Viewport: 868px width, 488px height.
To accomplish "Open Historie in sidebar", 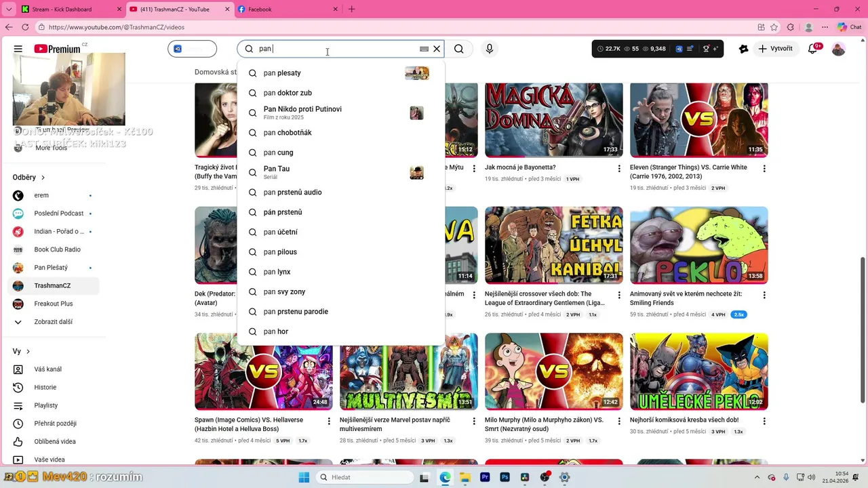I will click(x=53, y=388).
